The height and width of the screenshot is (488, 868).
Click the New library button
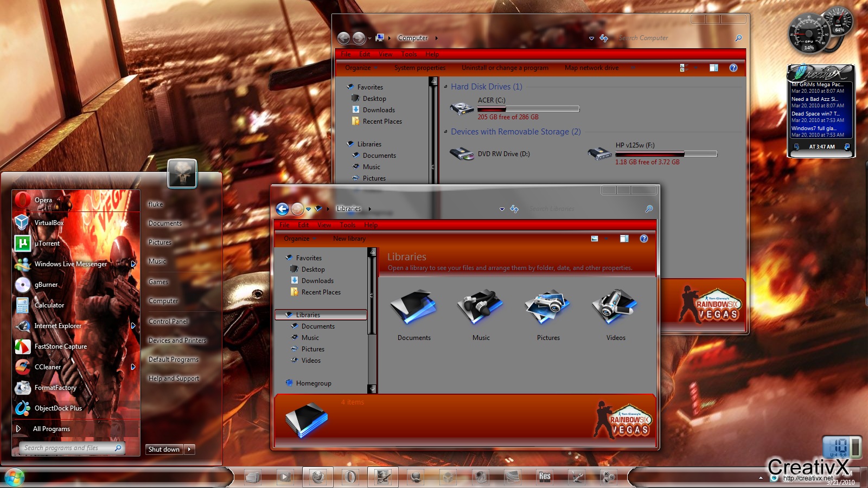click(349, 238)
